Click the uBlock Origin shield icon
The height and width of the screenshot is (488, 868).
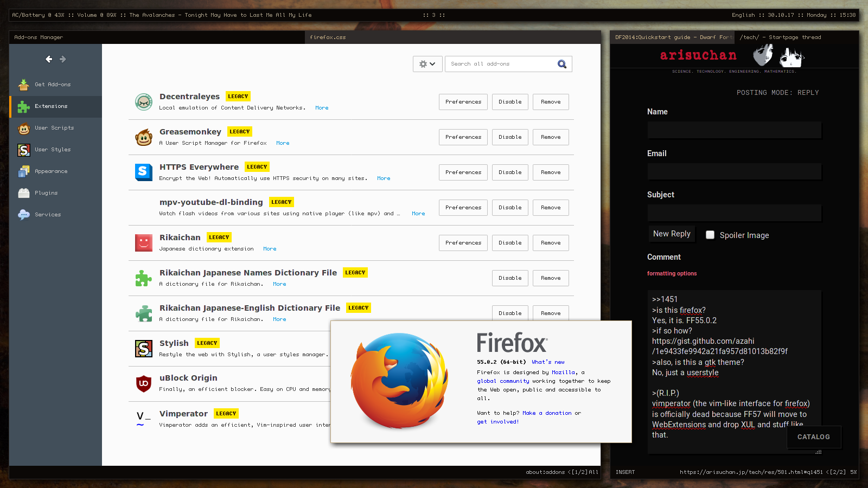pos(144,383)
